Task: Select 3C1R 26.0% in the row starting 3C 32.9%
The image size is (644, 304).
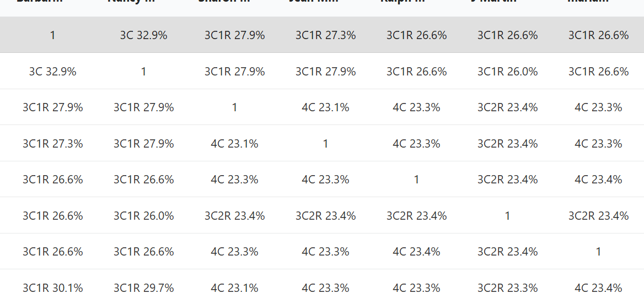Action: coord(507,71)
